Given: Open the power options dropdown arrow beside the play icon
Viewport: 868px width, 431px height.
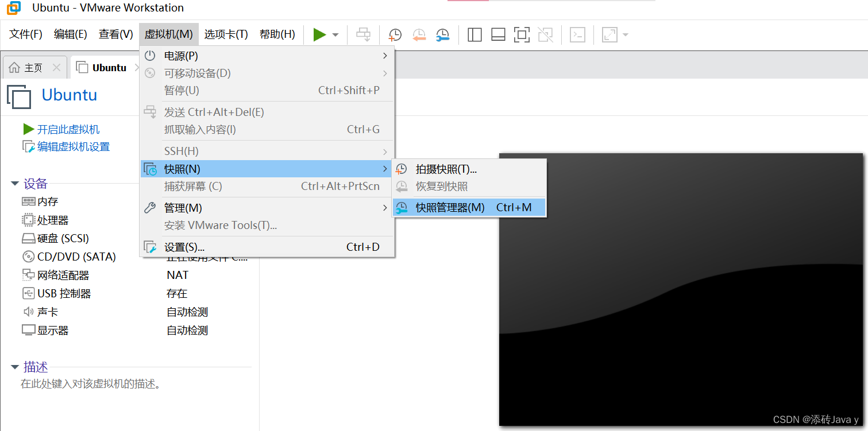Looking at the screenshot, I should (x=335, y=35).
